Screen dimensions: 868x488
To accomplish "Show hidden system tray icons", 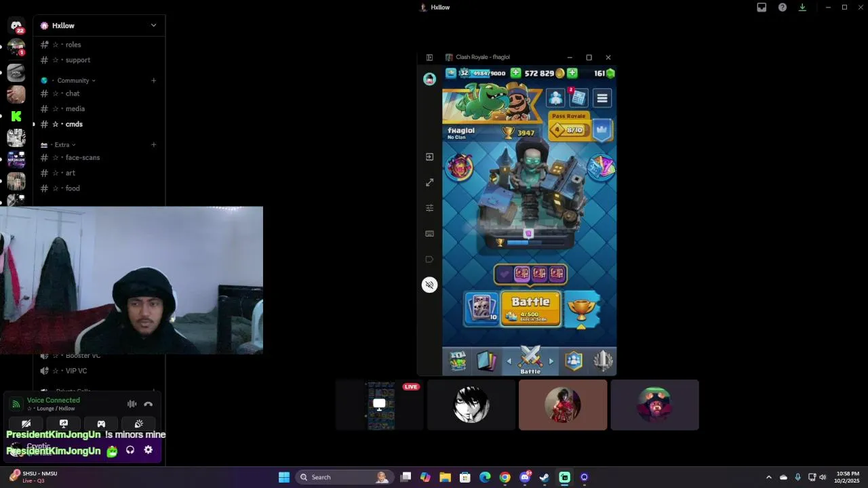I will pos(768,477).
